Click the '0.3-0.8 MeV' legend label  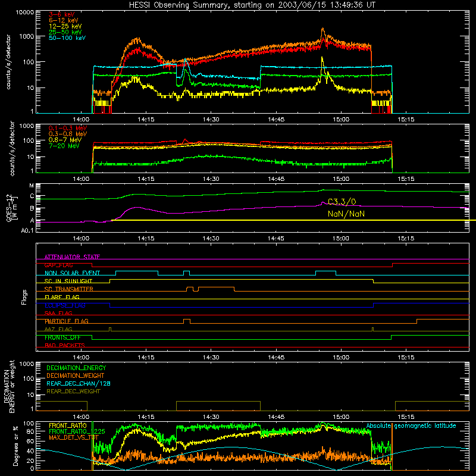[x=68, y=134]
